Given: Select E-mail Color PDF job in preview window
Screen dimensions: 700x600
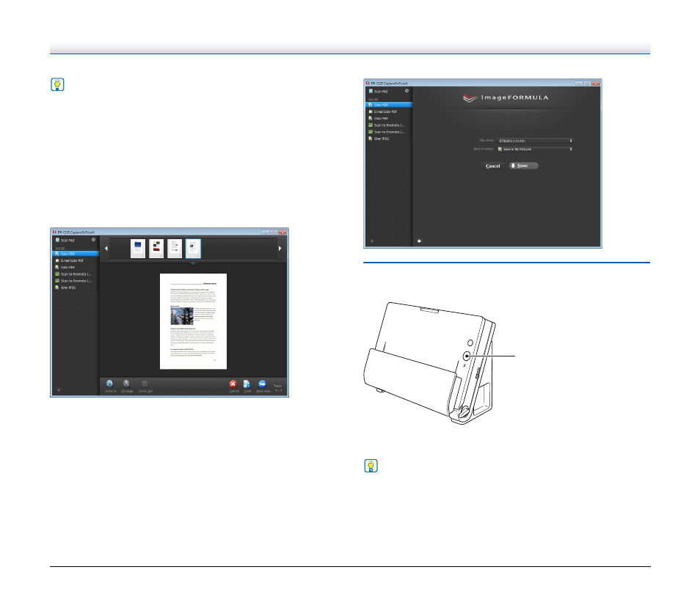Looking at the screenshot, I should coord(76,260).
